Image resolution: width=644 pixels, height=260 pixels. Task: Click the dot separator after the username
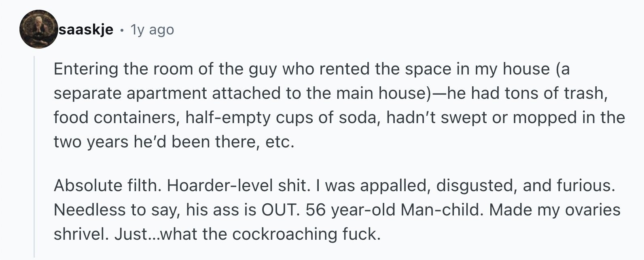[x=122, y=30]
